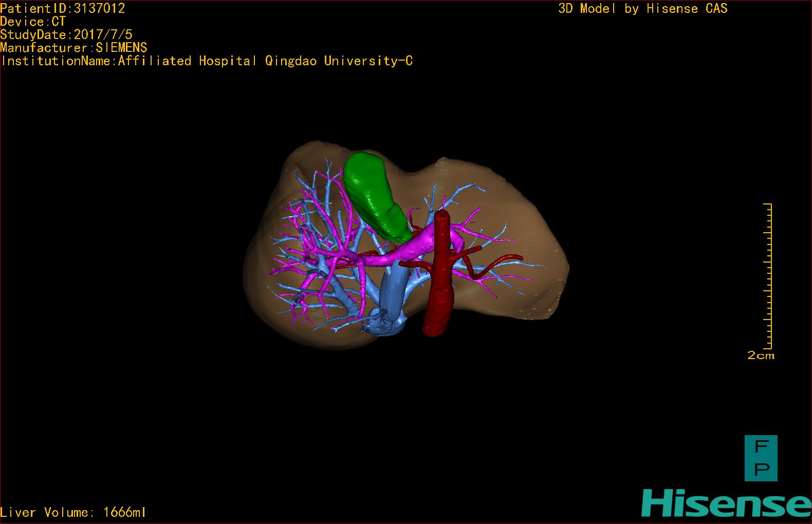Click the Device:CT label
812x524 pixels.
[33, 22]
